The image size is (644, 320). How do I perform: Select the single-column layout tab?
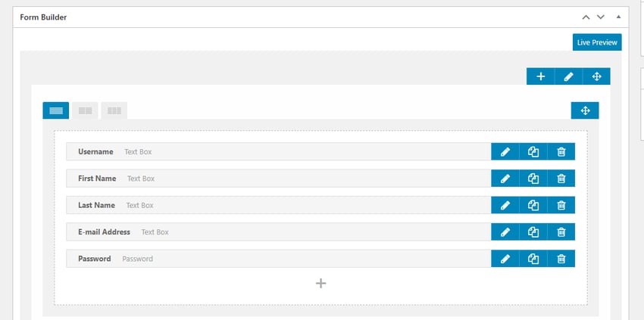56,110
